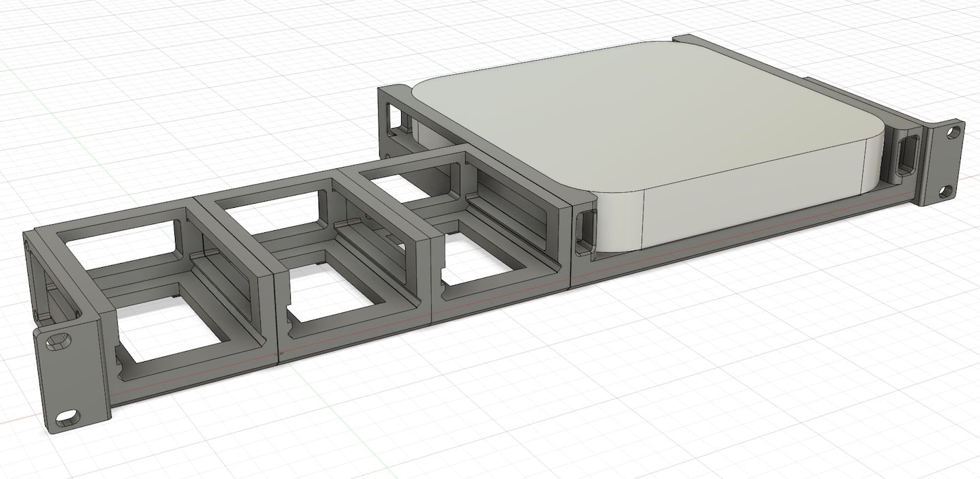980x479 pixels.
Task: Click the lower mounting hole on right rack ear
Action: (x=945, y=192)
